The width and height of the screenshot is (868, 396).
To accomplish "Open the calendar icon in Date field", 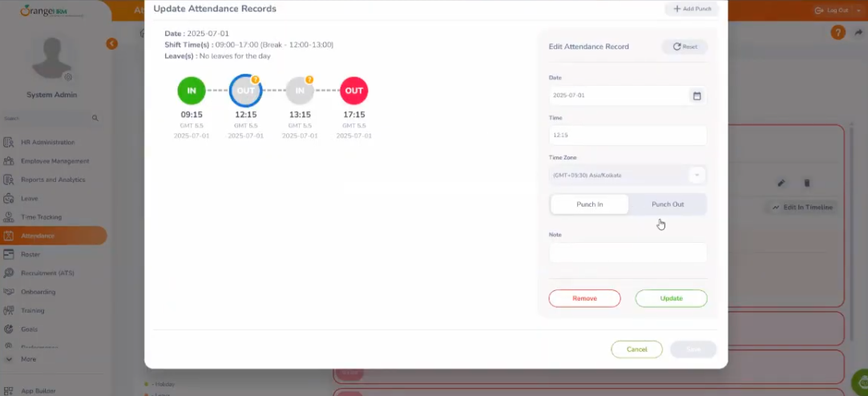I will (696, 95).
